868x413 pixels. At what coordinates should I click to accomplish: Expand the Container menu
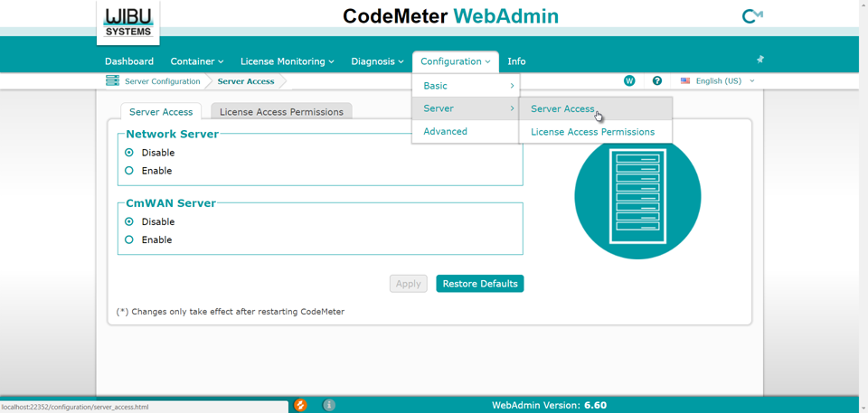tap(196, 61)
